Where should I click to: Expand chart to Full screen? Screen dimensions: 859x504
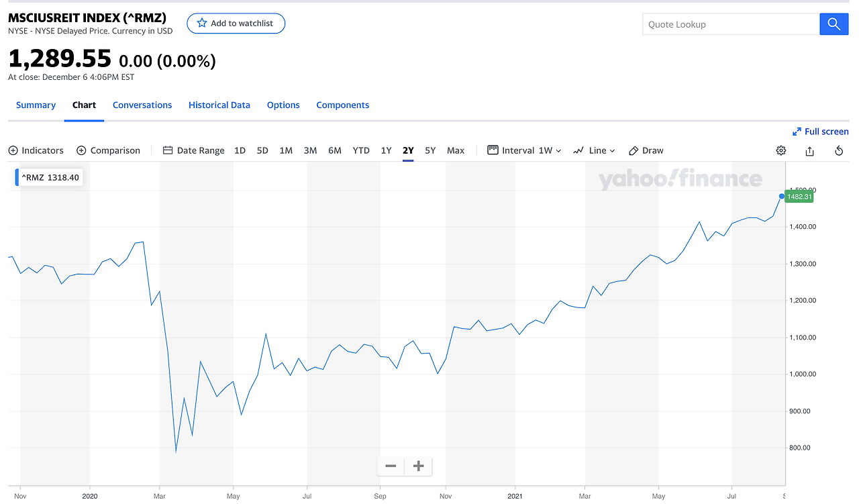click(x=821, y=132)
